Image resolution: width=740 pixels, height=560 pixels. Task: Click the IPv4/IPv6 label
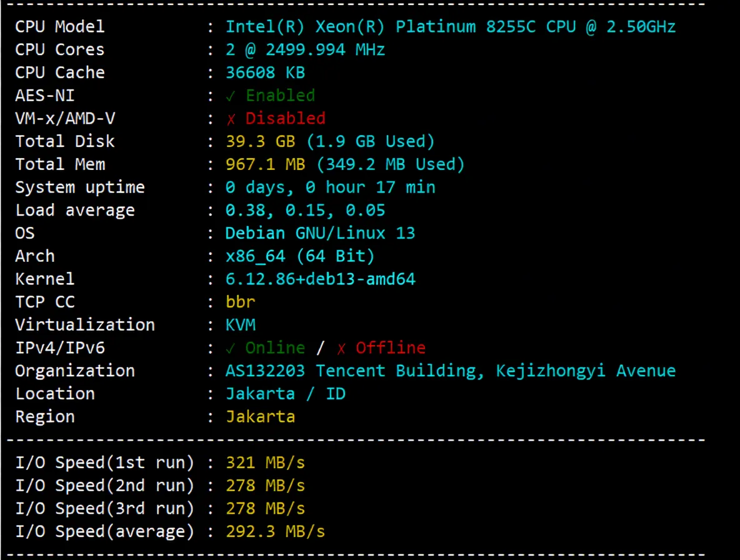tap(60, 348)
